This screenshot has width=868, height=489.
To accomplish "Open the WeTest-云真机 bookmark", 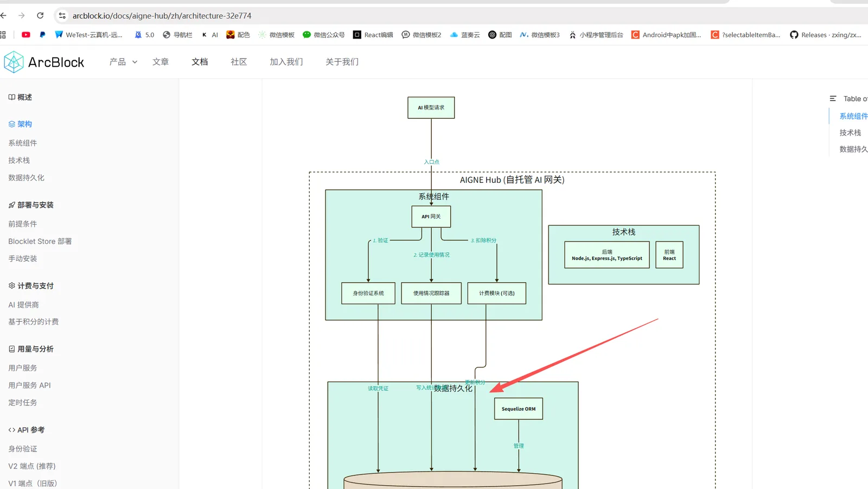I will tap(89, 35).
